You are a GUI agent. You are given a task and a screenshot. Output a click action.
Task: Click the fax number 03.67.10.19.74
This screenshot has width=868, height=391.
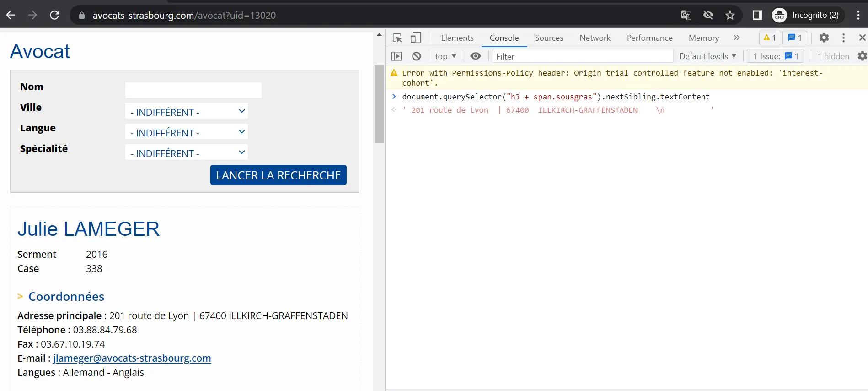[73, 344]
